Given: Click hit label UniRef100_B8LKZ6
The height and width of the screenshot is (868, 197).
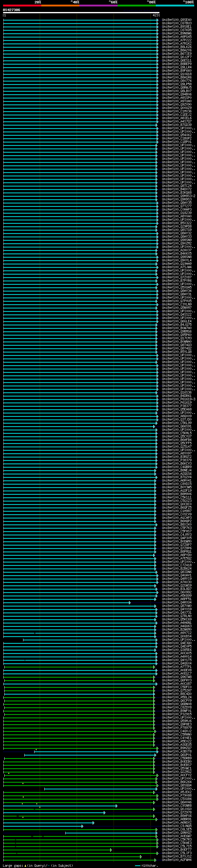Looking at the screenshot, I should [x=177, y=47].
